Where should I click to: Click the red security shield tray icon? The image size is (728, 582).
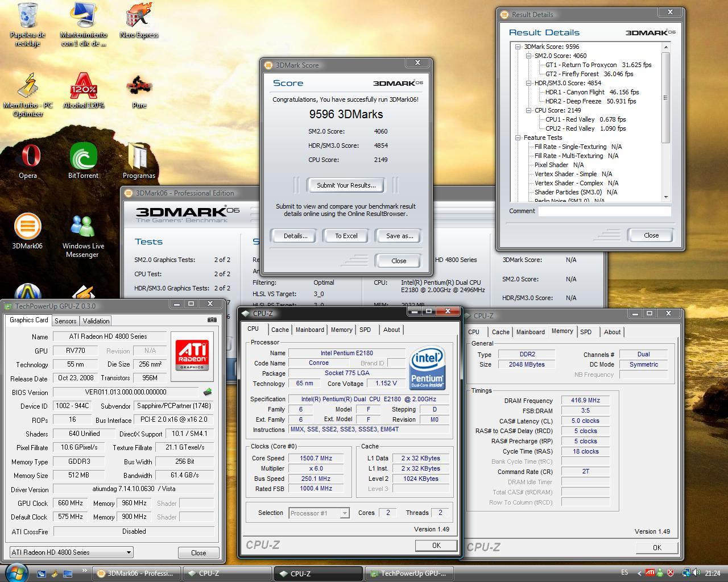pyautogui.click(x=671, y=573)
